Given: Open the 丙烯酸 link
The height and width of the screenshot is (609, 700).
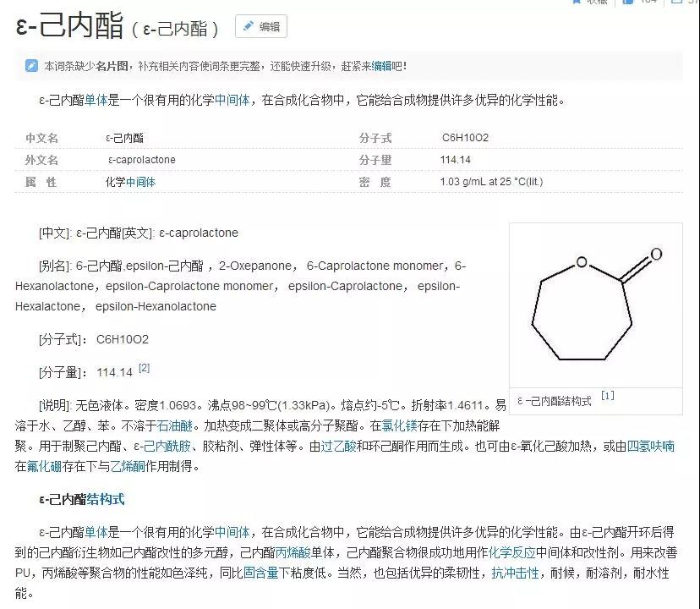Looking at the screenshot, I should [x=293, y=552].
